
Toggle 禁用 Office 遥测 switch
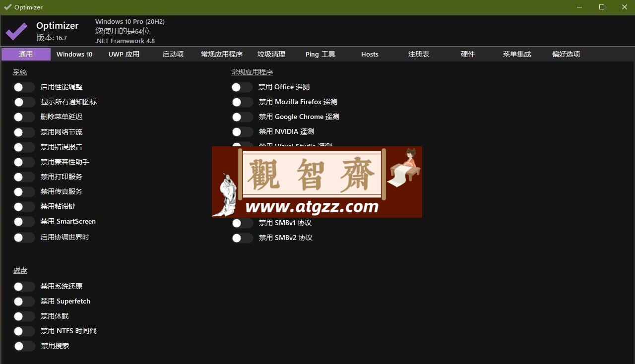point(242,87)
